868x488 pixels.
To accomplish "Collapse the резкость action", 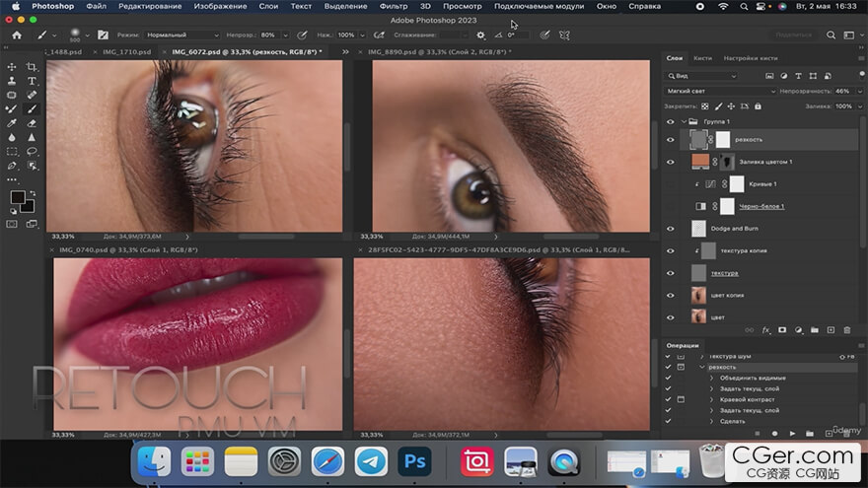I will (702, 367).
